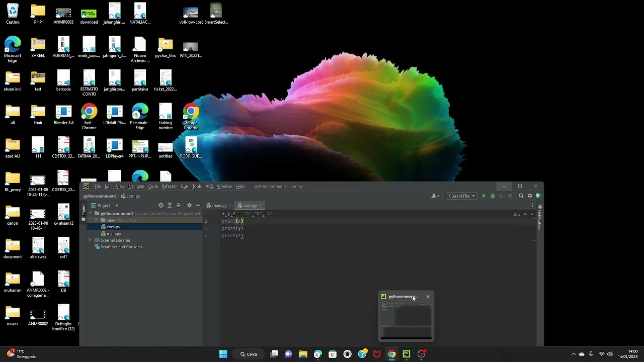Click Cerca search box on taskbar

coord(250,354)
